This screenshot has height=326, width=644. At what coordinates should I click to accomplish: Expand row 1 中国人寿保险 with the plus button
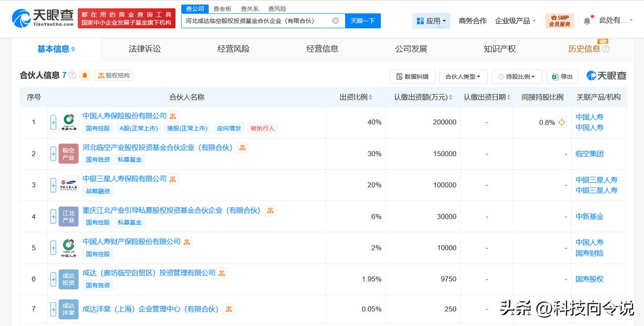(x=53, y=122)
